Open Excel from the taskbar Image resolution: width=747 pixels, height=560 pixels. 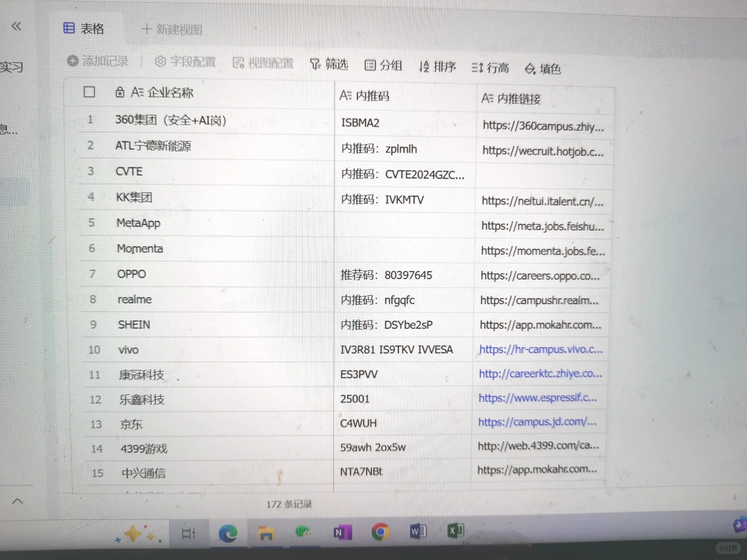455,530
